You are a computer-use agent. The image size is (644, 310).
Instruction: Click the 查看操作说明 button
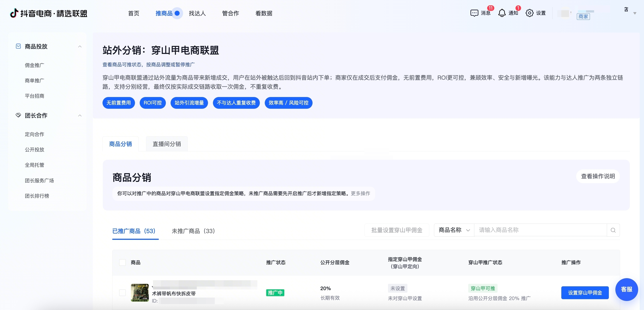(x=598, y=176)
